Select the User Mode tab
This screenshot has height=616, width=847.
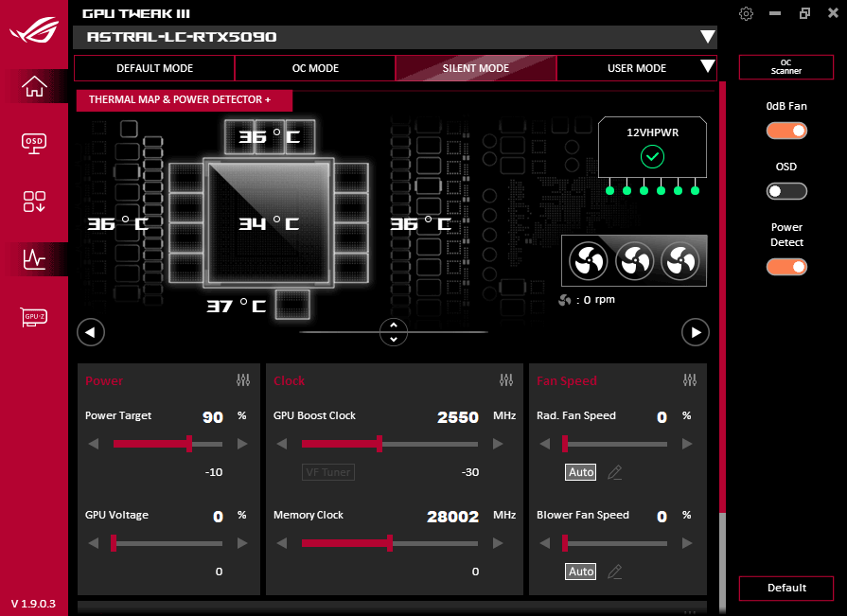[636, 68]
